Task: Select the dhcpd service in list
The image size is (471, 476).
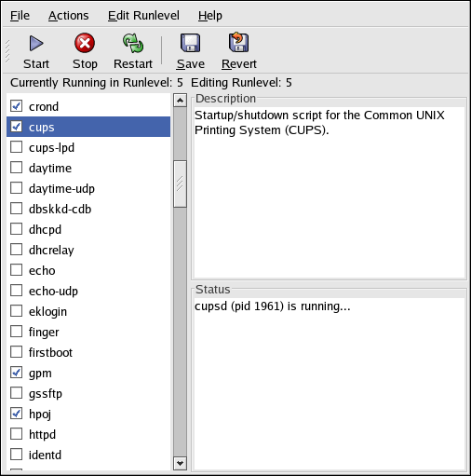Action: click(x=88, y=229)
